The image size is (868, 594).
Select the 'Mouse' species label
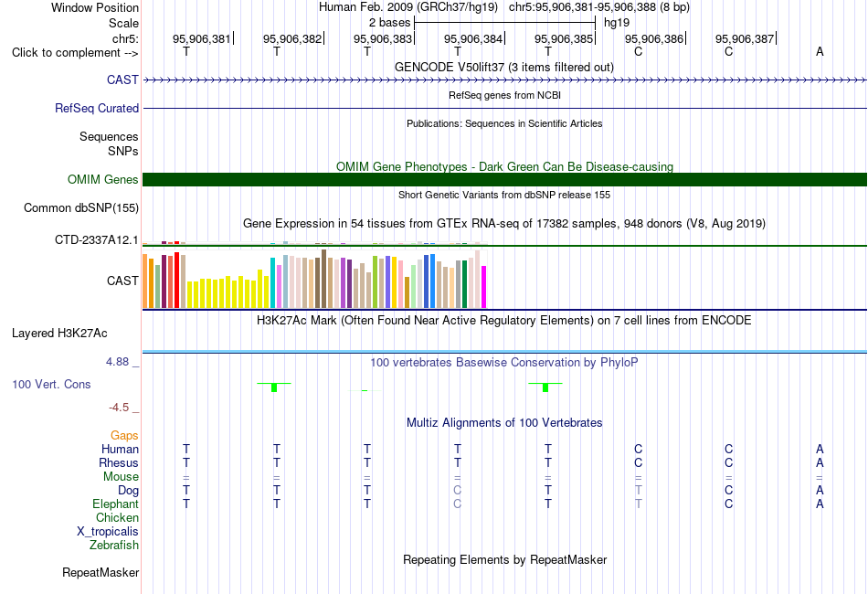(x=121, y=477)
